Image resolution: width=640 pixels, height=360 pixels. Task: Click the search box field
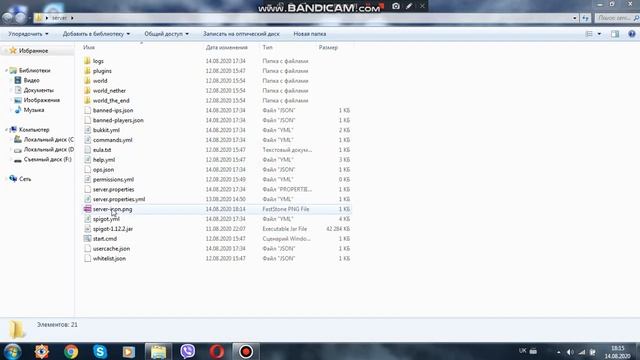(617, 18)
